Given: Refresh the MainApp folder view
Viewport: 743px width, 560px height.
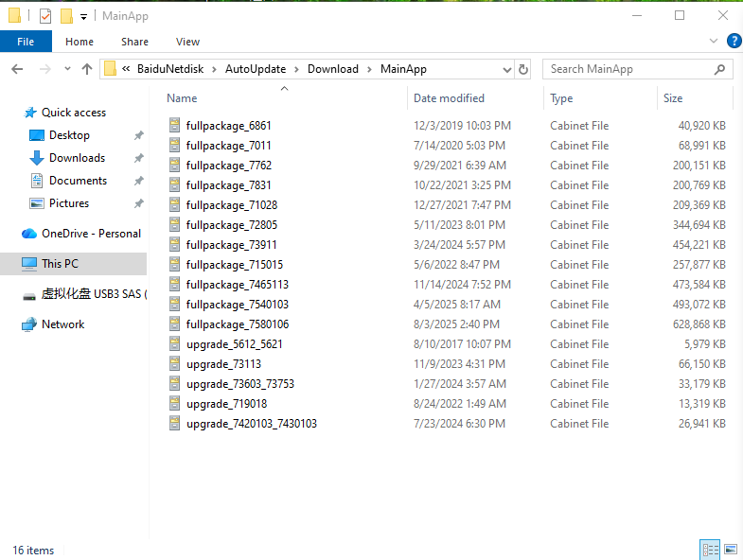Looking at the screenshot, I should [x=523, y=69].
